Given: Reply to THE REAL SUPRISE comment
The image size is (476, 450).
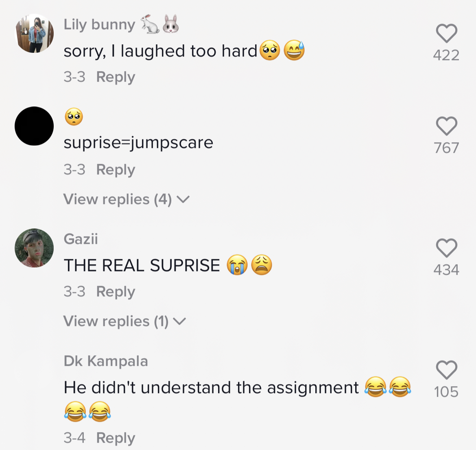Looking at the screenshot, I should [x=116, y=292].
